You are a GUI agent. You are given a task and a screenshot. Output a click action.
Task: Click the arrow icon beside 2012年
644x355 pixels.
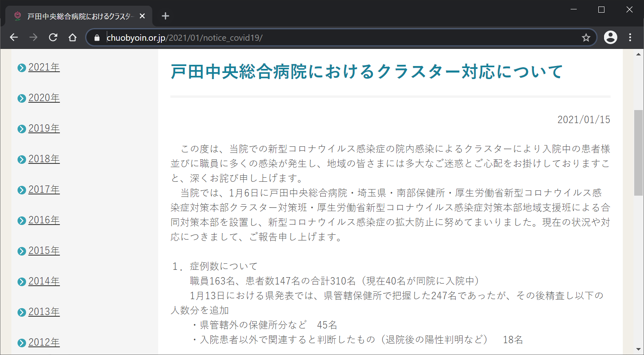tap(22, 343)
